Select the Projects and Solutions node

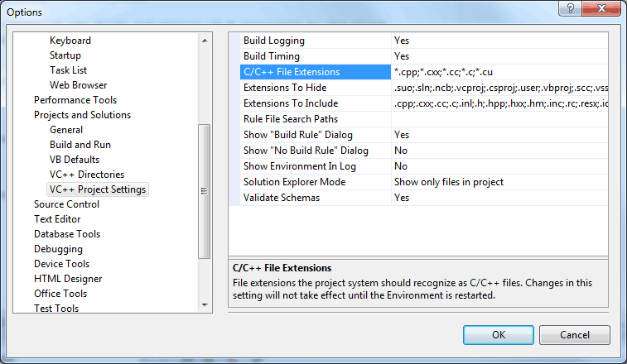(x=82, y=115)
